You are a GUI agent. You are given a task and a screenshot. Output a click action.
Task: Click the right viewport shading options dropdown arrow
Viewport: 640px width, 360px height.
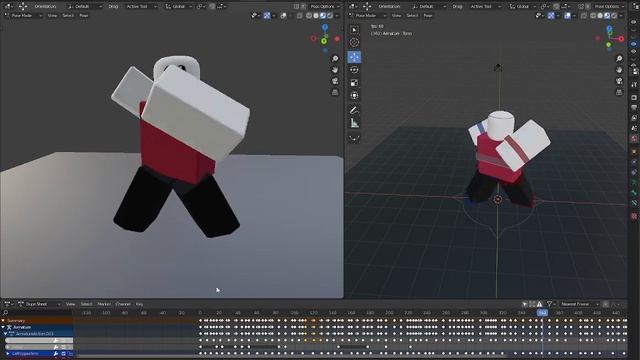click(621, 16)
